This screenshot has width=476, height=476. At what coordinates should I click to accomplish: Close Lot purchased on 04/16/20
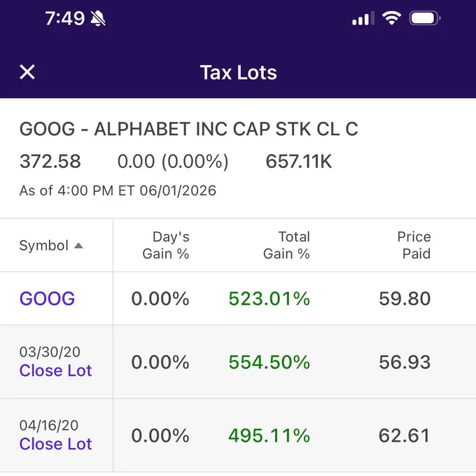point(55,444)
